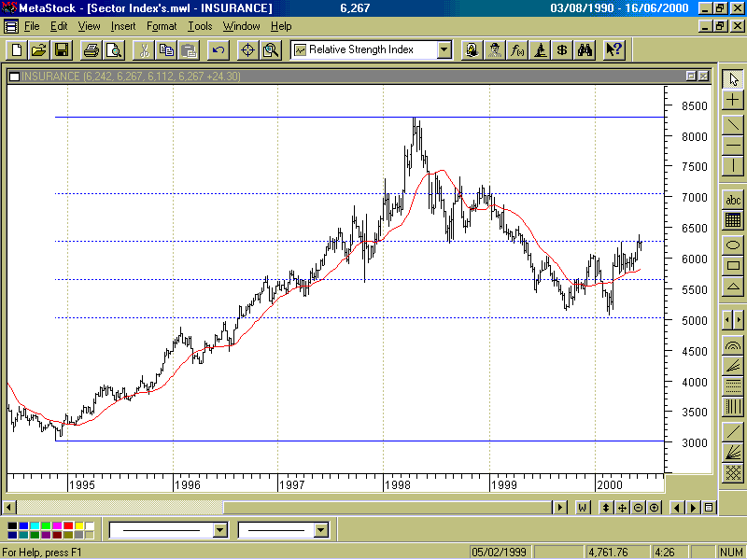Save the chart with the floppy disk icon
The width and height of the screenshot is (747, 560).
point(62,50)
